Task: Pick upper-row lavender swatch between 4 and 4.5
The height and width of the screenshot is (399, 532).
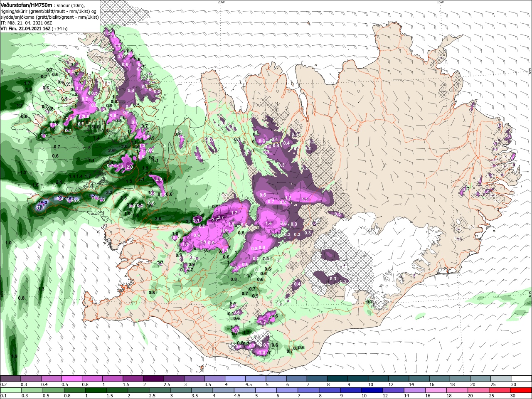Action: (x=235, y=379)
